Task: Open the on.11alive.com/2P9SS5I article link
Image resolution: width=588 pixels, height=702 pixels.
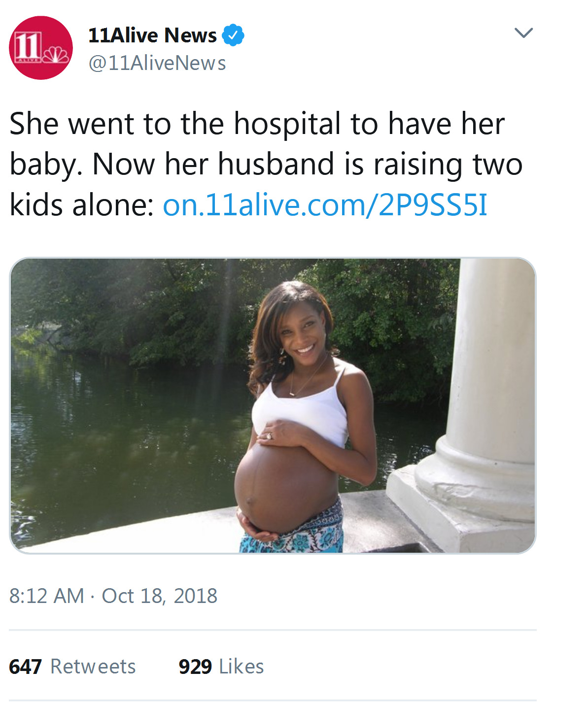Action: [x=325, y=205]
